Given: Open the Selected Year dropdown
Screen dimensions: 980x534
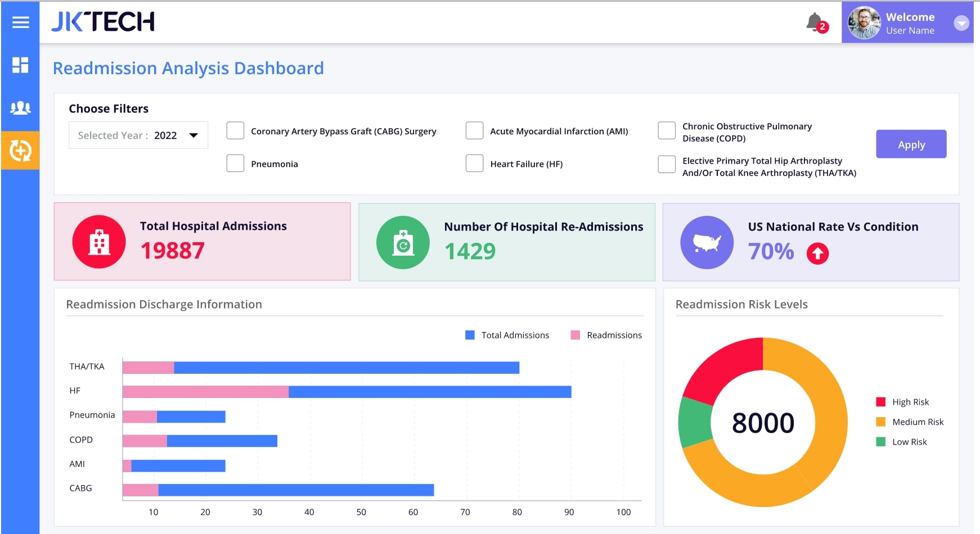Looking at the screenshot, I should click(138, 135).
